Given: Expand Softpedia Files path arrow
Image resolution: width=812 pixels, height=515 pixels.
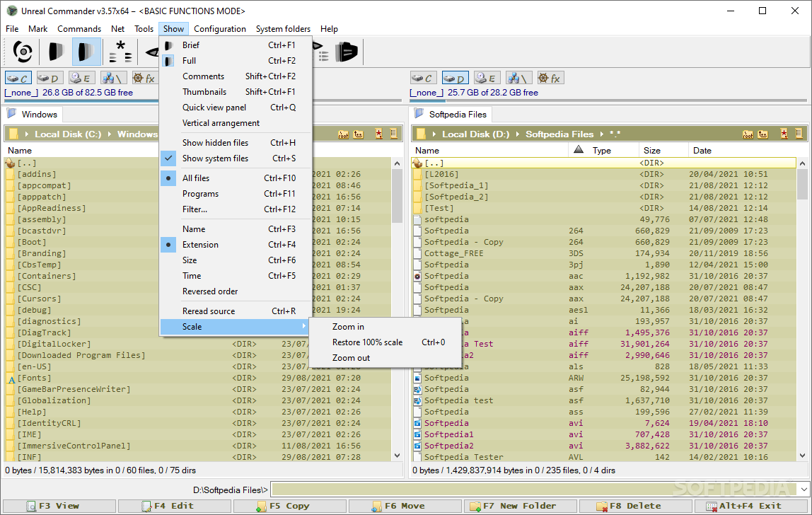Looking at the screenshot, I should pyautogui.click(x=517, y=134).
